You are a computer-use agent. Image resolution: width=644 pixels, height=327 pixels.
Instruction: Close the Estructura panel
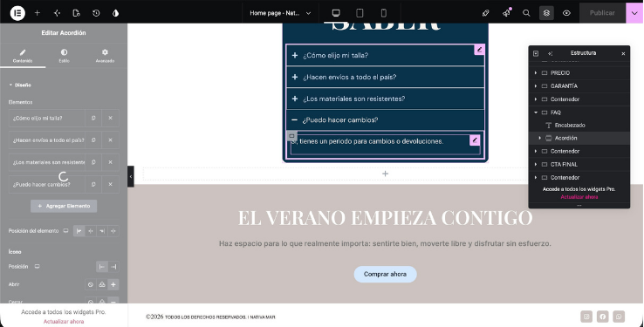623,54
